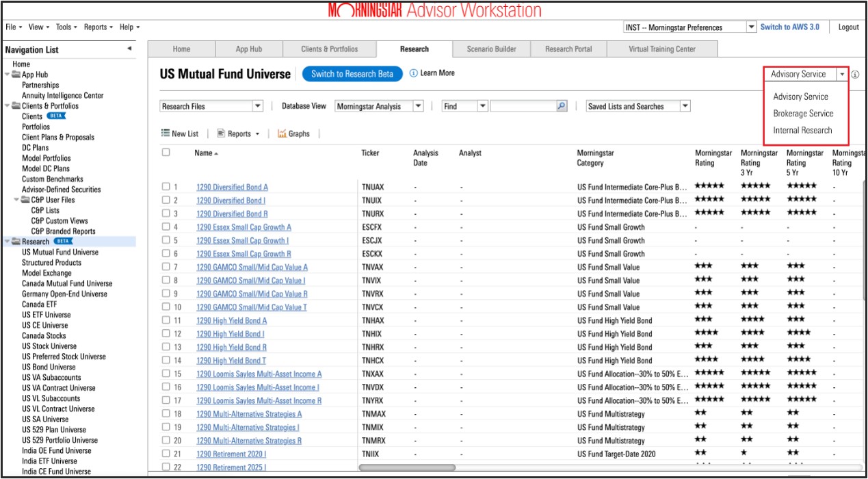The image size is (868, 479).
Task: Click ticker TNUAX cell
Action: click(x=372, y=187)
